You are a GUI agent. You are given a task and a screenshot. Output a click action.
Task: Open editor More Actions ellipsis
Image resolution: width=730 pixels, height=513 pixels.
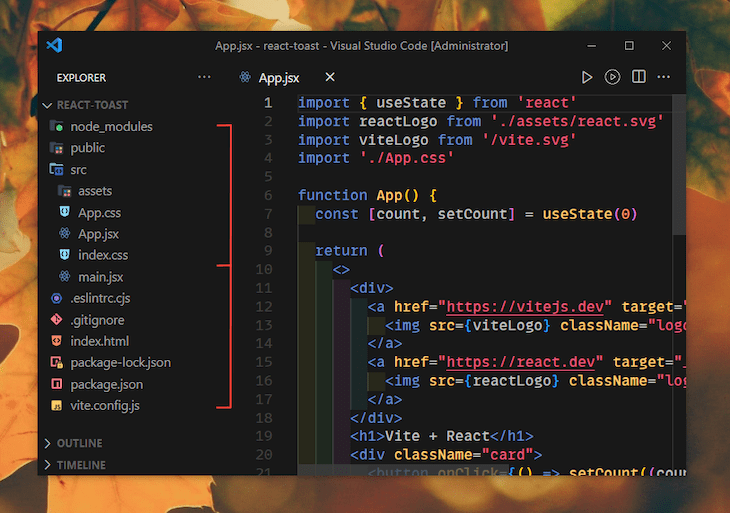point(663,77)
